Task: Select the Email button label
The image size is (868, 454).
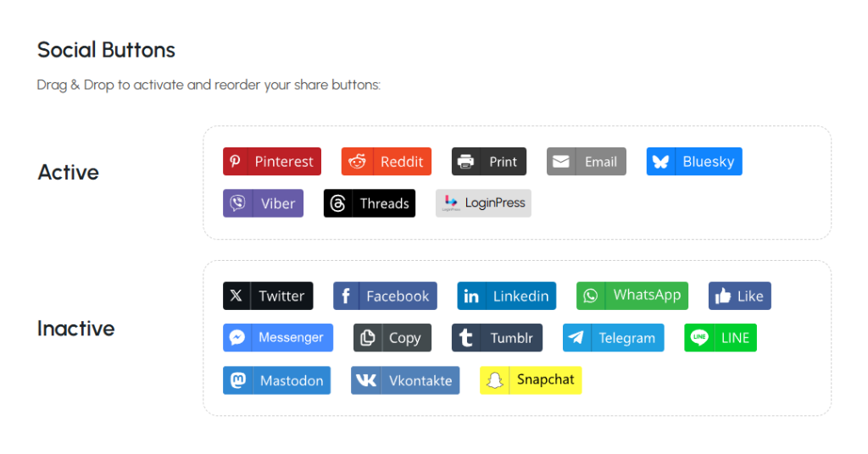Action: click(601, 162)
